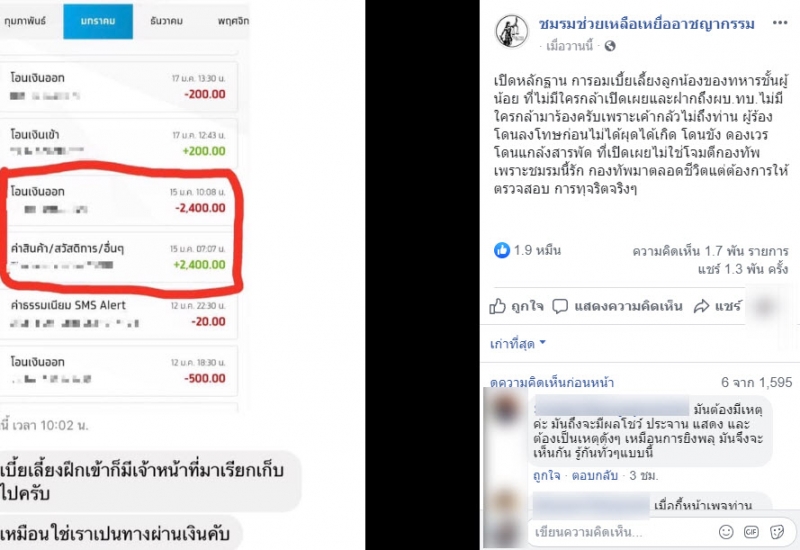Open the GIF picker in comment box
Screen dimensions: 800x550
click(x=751, y=532)
